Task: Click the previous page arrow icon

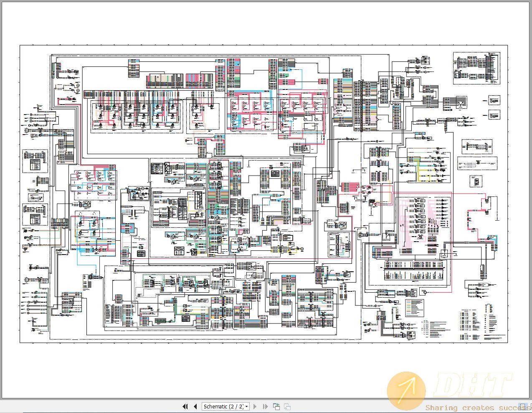Action: [x=195, y=406]
